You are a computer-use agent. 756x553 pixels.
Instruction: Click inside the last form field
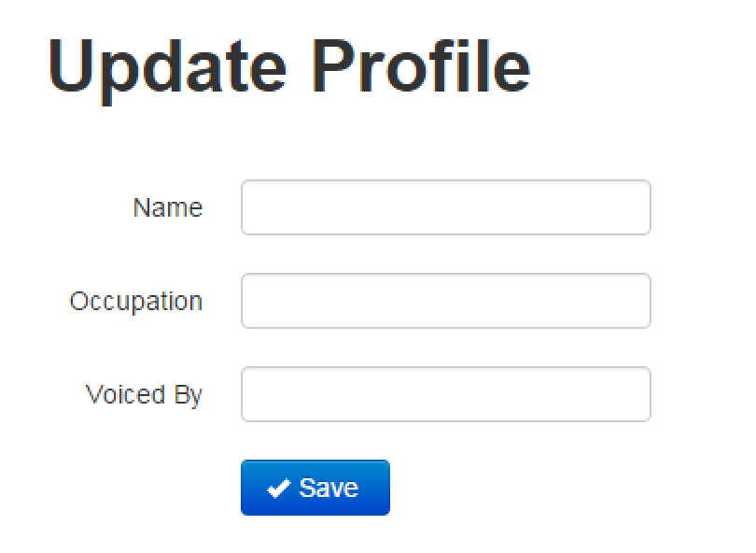(x=446, y=394)
